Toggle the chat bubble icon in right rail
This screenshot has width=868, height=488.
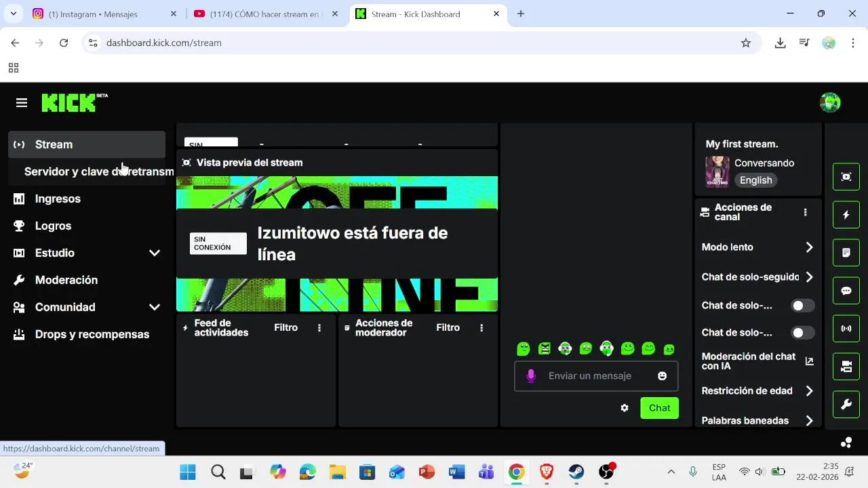coord(846,291)
